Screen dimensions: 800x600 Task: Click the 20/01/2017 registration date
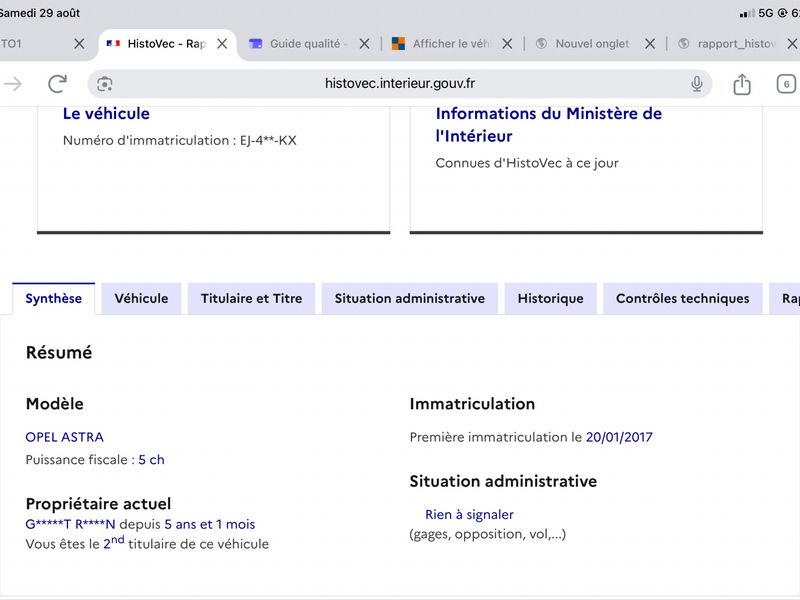point(619,437)
